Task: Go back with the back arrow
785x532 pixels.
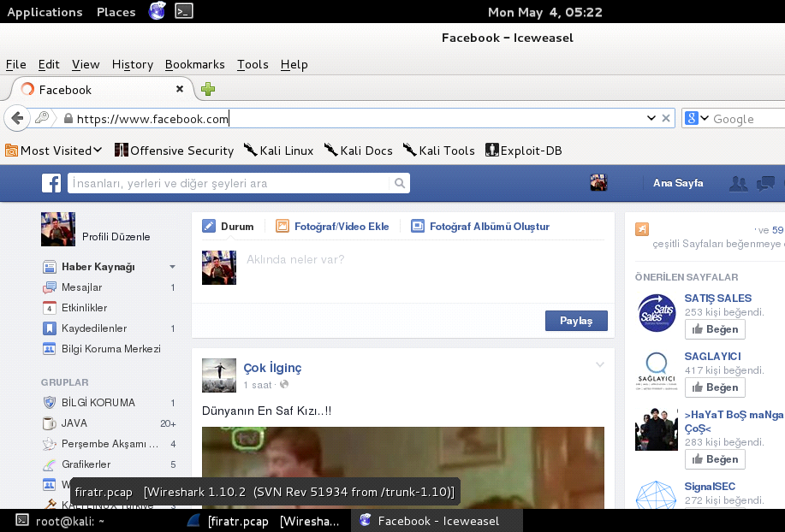Action: point(16,119)
